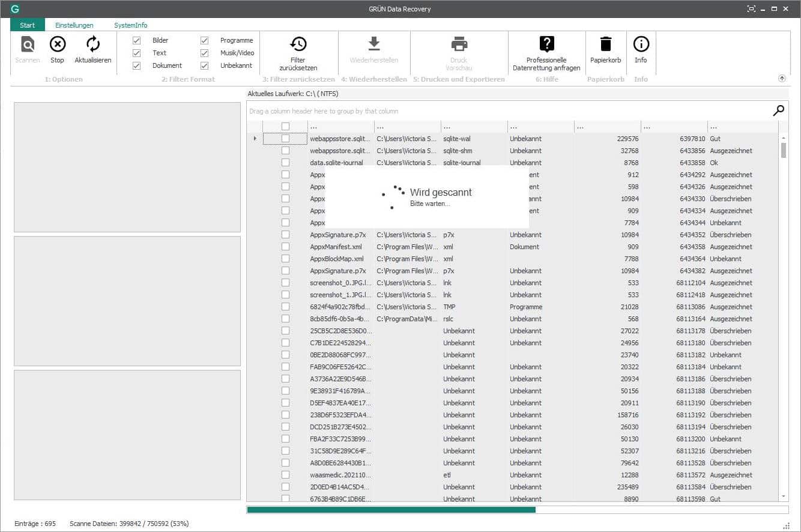The width and height of the screenshot is (801, 532).
Task: Click the scan progress bar
Action: point(517,510)
